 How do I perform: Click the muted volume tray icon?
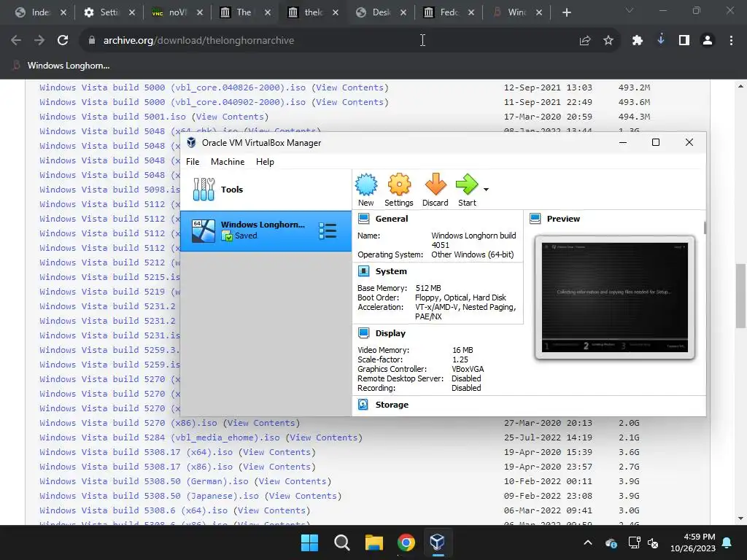tap(653, 542)
